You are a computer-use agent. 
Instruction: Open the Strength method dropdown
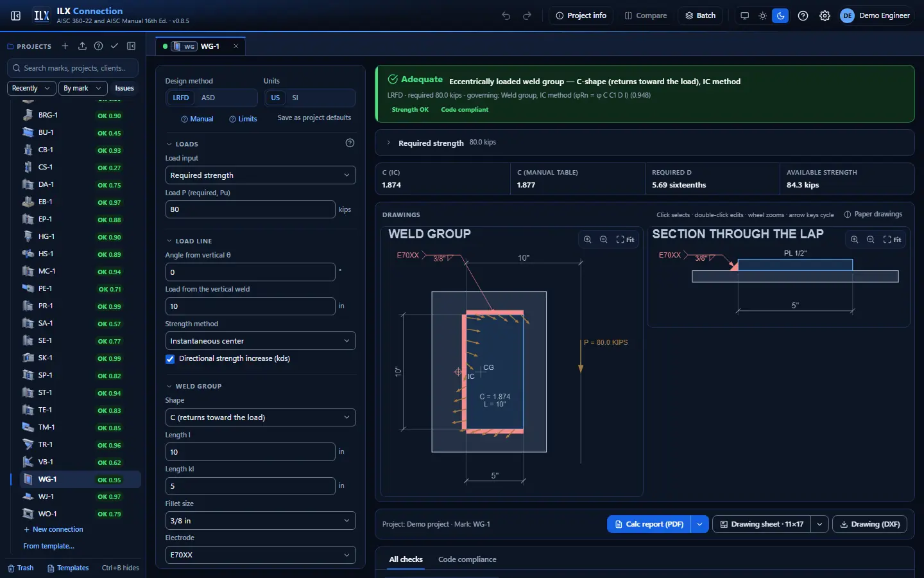(261, 341)
